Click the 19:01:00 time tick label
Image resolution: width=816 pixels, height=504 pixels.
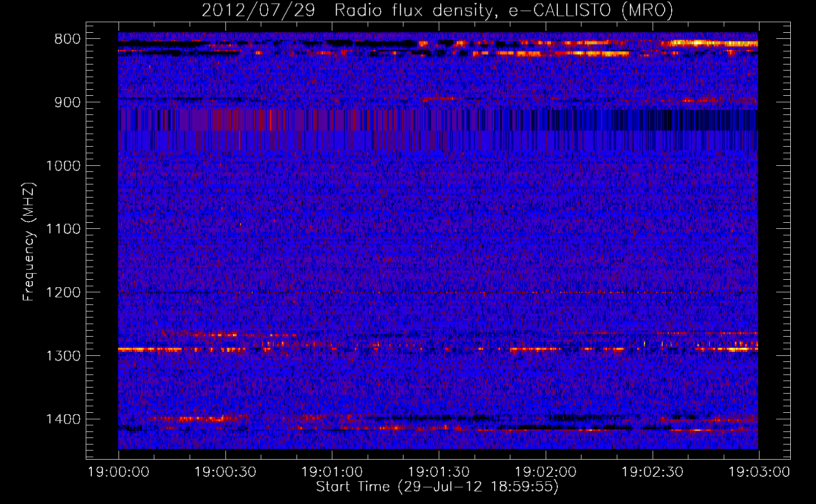(332, 472)
